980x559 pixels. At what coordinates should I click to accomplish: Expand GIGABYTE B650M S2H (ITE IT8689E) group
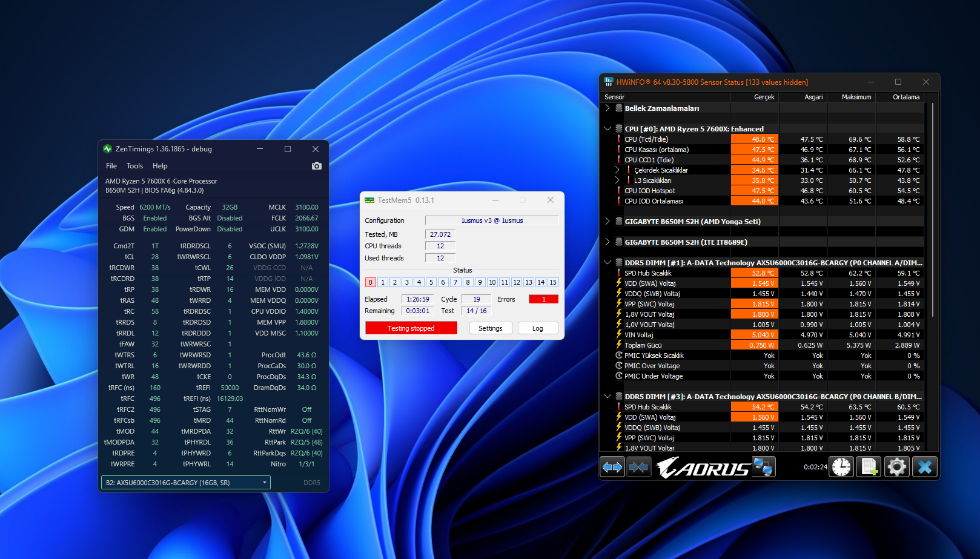608,242
